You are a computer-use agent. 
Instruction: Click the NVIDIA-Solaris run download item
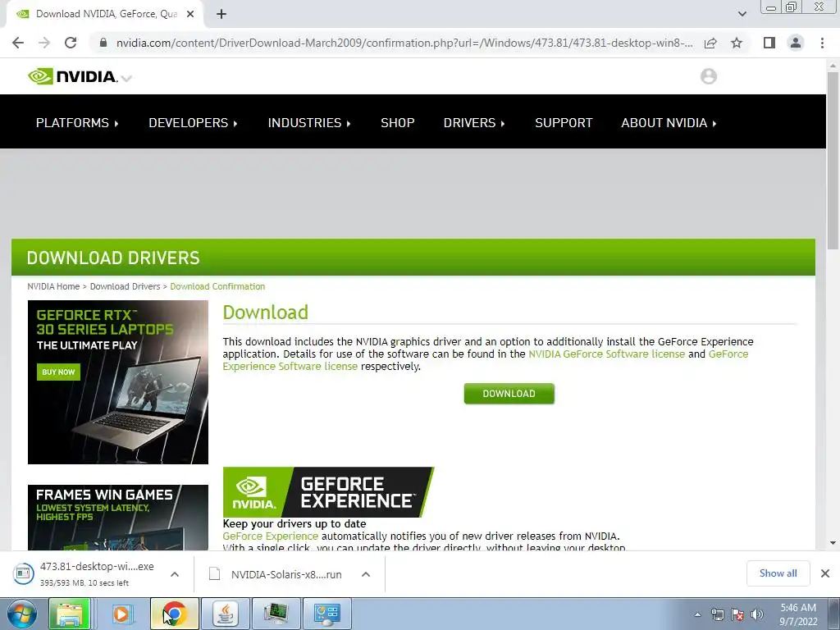tap(286, 574)
